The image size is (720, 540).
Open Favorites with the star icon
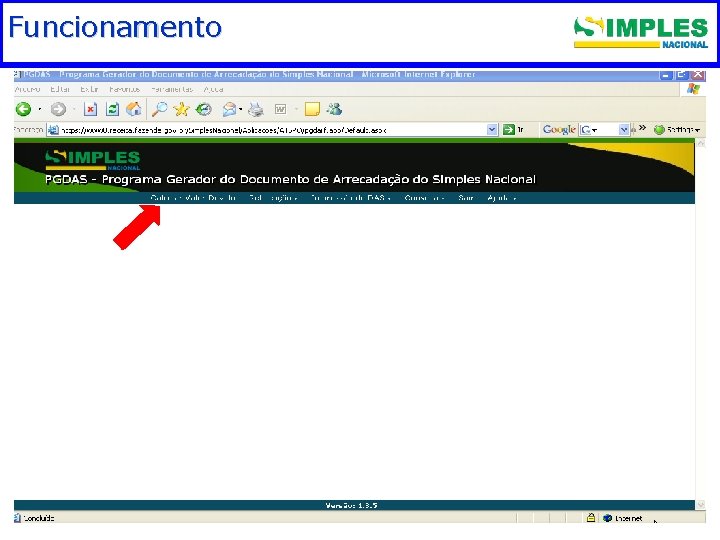click(x=181, y=109)
